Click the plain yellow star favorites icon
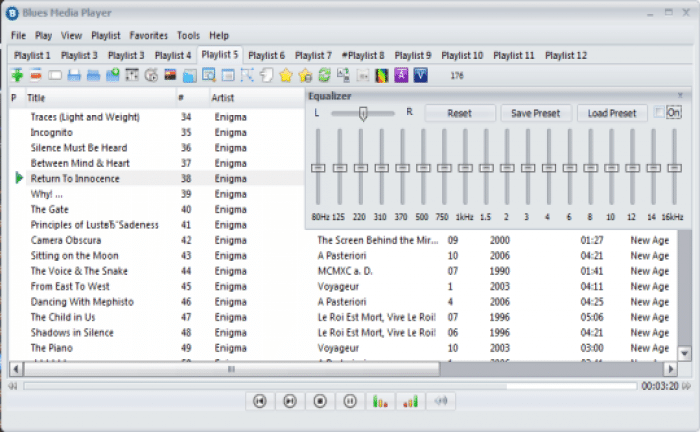This screenshot has height=432, width=700. coord(286,75)
